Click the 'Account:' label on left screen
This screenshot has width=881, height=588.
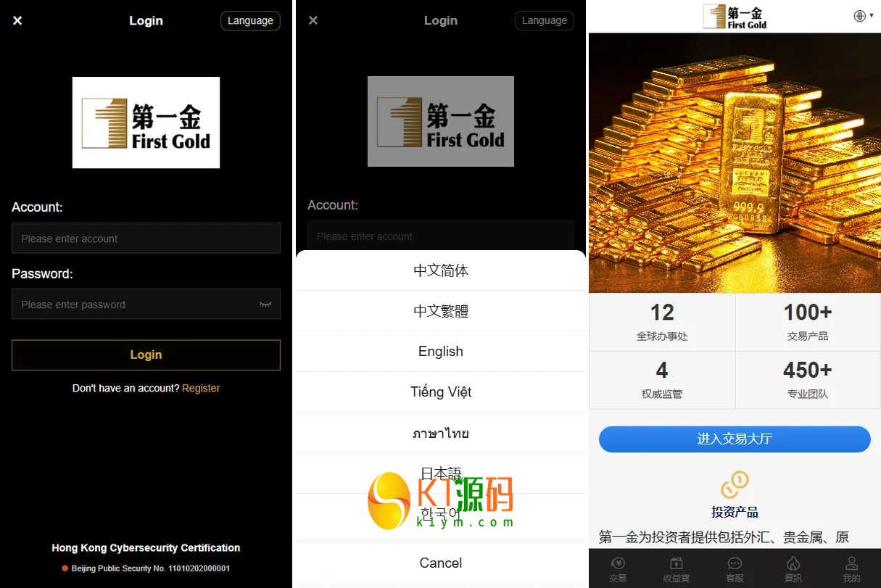(x=38, y=207)
